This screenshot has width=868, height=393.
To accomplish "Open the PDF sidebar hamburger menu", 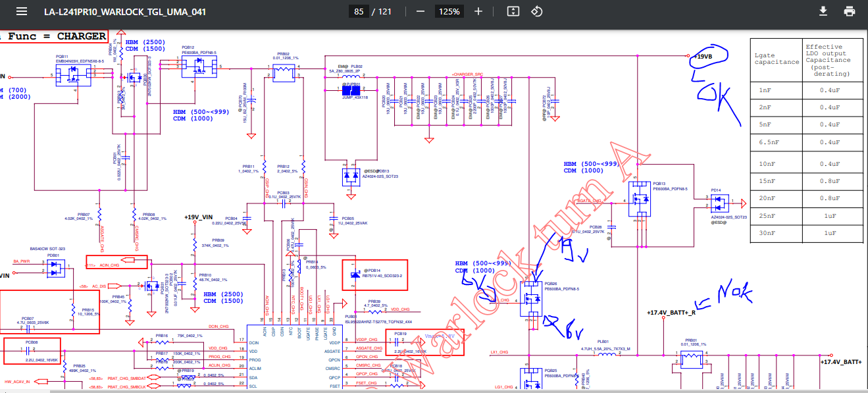I will click(x=22, y=12).
